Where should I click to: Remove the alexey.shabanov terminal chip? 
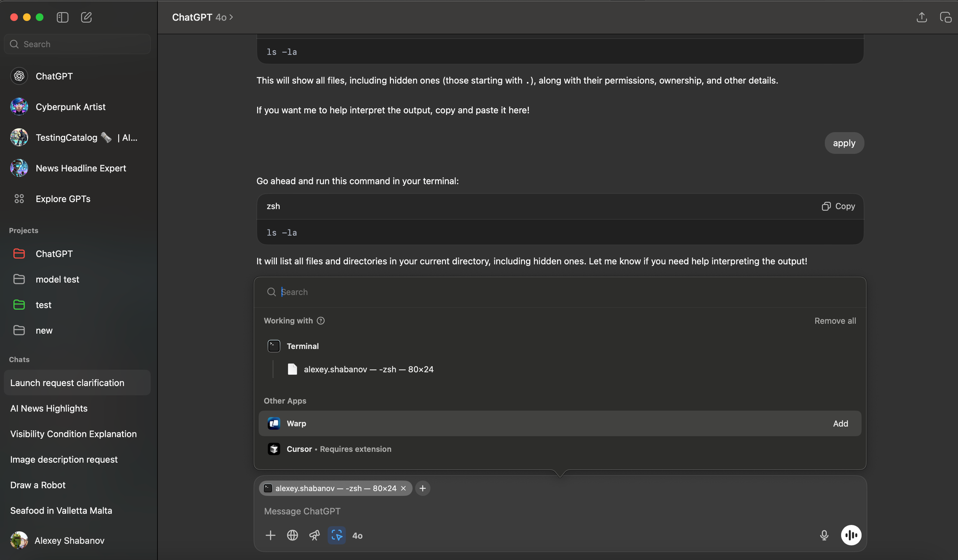tap(403, 488)
